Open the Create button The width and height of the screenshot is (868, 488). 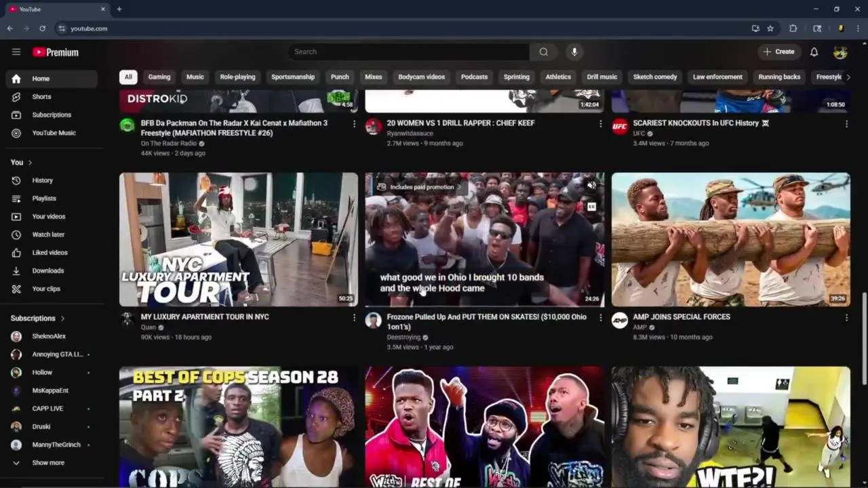tap(778, 52)
